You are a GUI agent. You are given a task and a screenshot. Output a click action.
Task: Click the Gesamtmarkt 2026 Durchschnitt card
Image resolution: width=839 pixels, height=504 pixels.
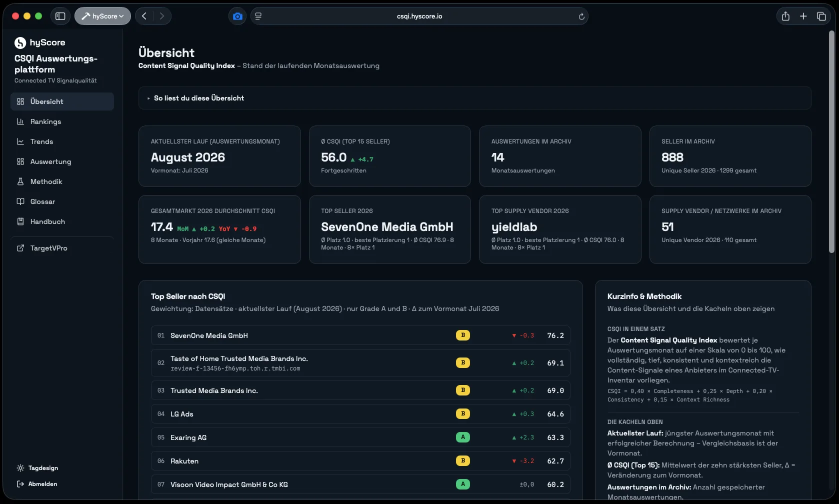pyautogui.click(x=219, y=229)
